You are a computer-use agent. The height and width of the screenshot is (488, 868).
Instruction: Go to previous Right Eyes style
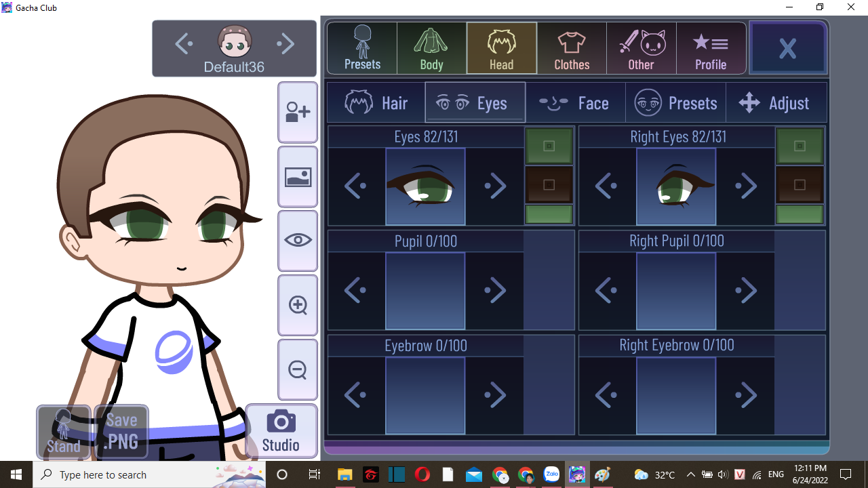tap(607, 186)
